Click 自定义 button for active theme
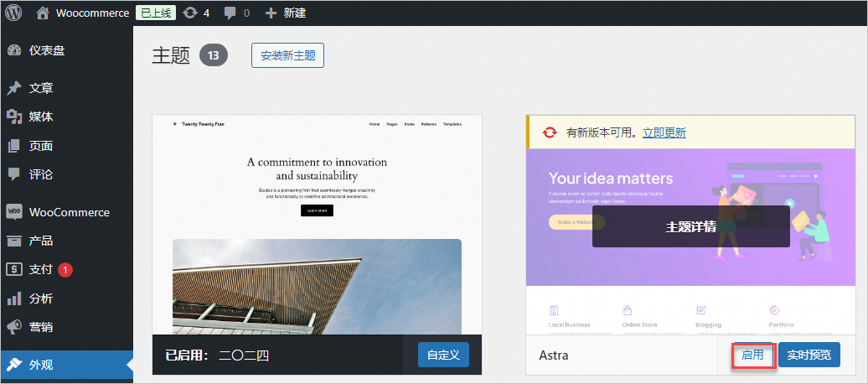Screen dimensions: 868x384 (x=443, y=355)
